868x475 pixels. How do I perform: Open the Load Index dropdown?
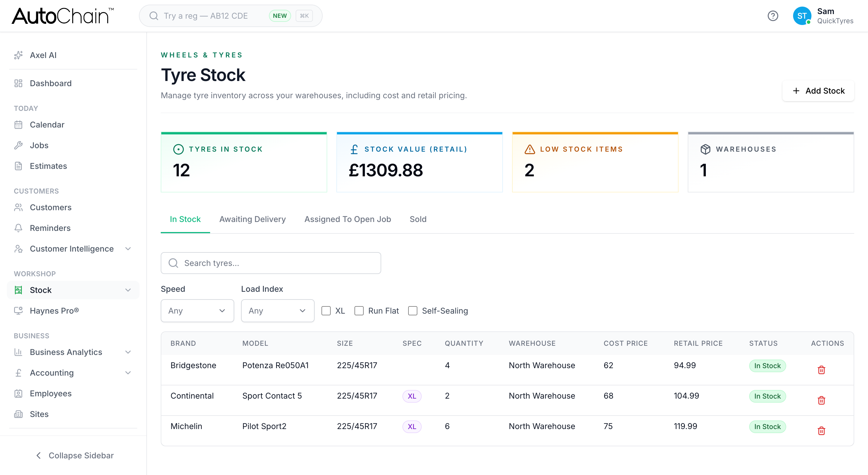click(278, 311)
